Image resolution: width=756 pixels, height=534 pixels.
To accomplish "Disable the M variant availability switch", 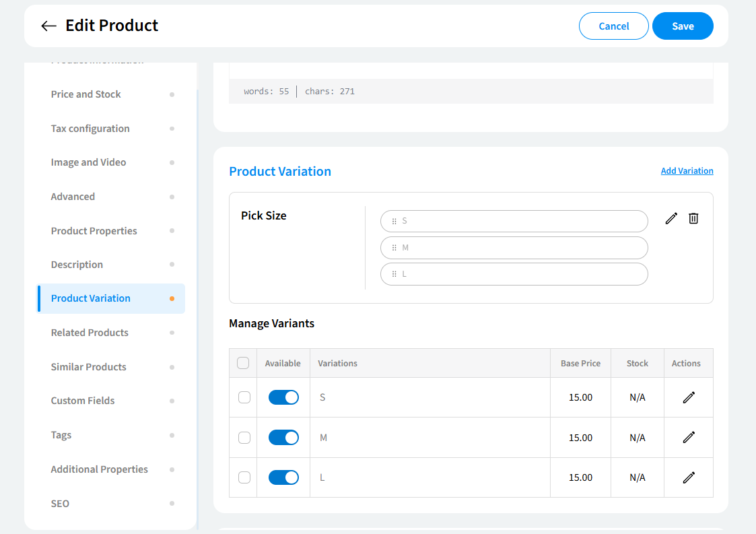I will click(283, 438).
